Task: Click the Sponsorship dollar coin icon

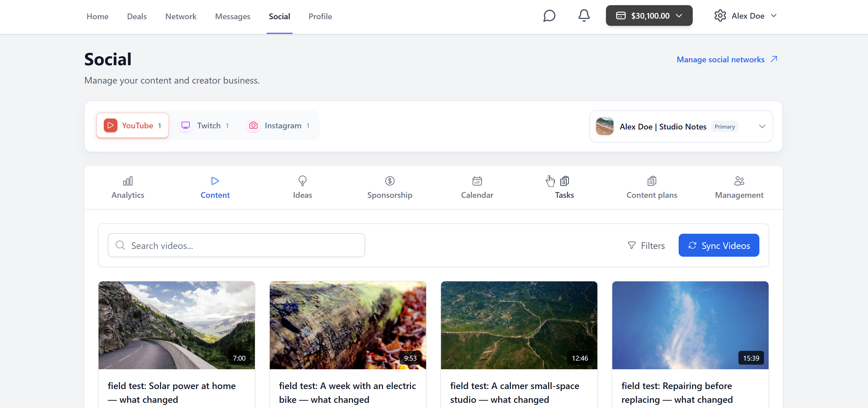Action: point(390,181)
